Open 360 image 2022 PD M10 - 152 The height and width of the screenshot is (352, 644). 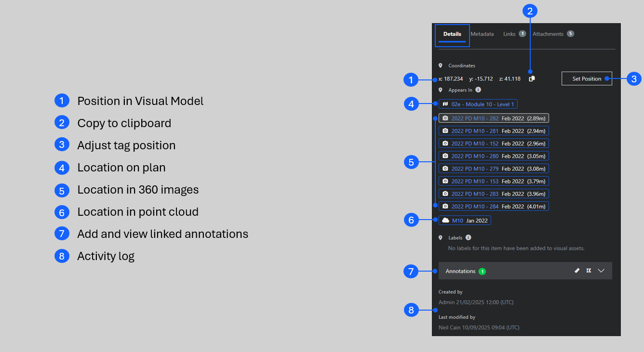click(x=494, y=143)
